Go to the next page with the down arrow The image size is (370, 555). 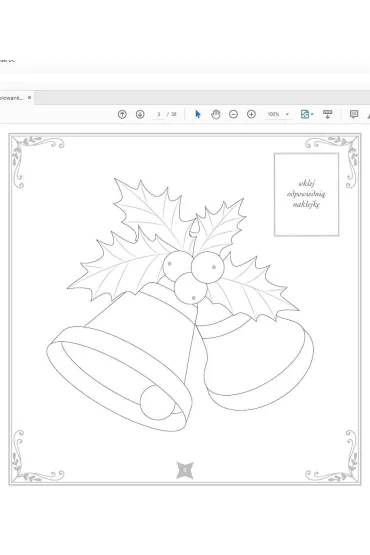(x=140, y=114)
